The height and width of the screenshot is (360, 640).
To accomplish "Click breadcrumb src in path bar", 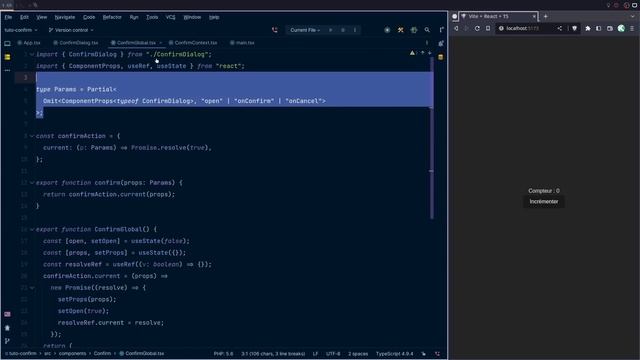I will 47,354.
